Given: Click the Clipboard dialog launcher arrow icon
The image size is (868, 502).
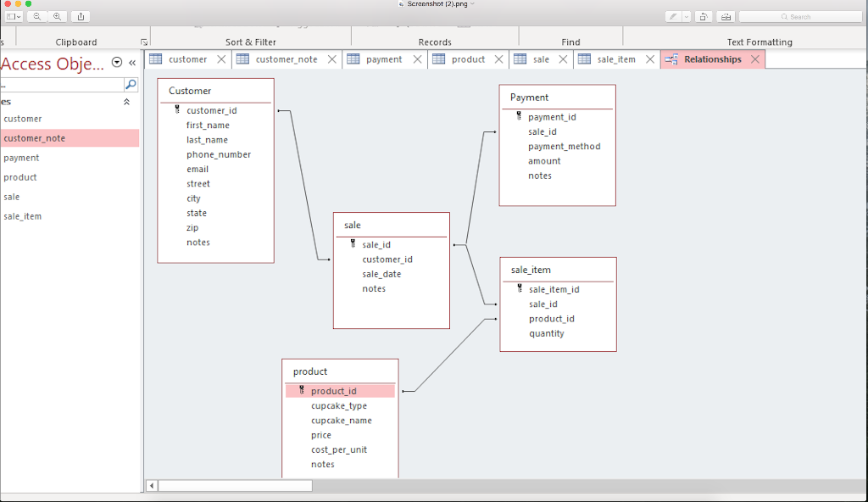Looking at the screenshot, I should coord(144,41).
